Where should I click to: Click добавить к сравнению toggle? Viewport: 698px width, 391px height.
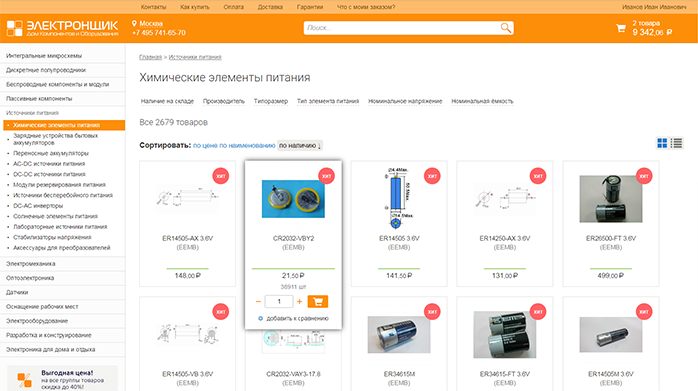[x=293, y=318]
